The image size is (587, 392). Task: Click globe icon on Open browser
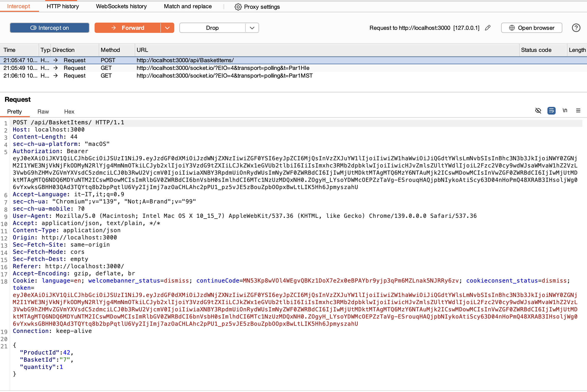[512, 28]
